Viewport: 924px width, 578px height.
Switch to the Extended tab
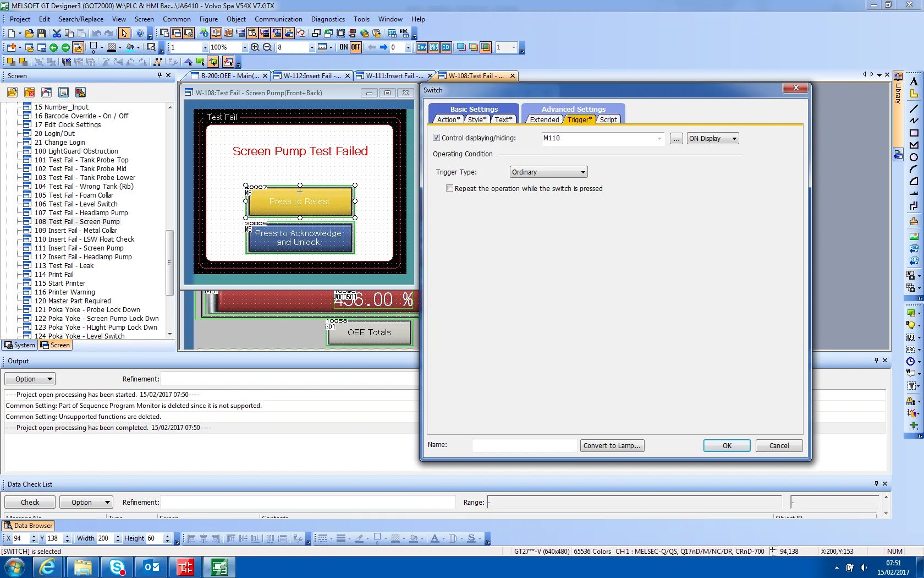click(x=544, y=119)
